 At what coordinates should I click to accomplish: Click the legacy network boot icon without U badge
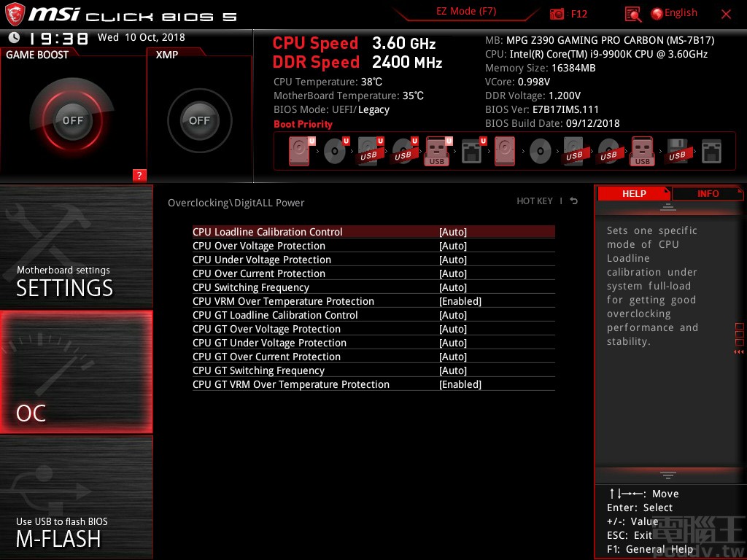[x=711, y=152]
